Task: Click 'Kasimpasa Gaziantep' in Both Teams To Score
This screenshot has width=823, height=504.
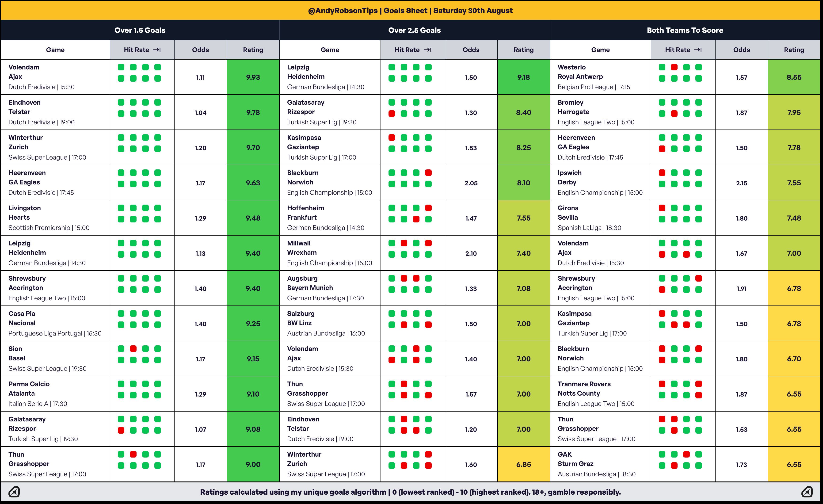Action: click(x=601, y=323)
